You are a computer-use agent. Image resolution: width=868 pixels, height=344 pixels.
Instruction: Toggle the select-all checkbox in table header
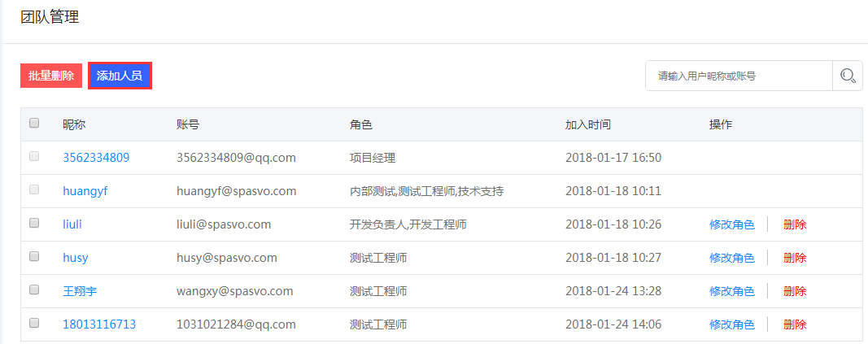click(34, 124)
